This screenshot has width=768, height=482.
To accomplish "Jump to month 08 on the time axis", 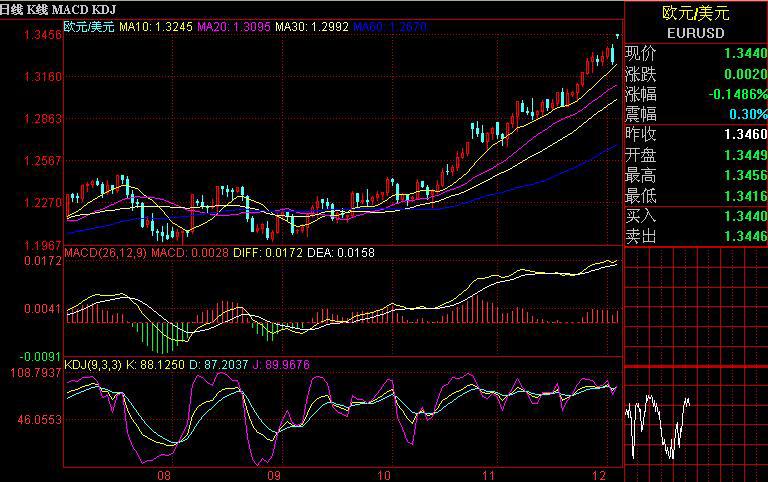I will click(x=164, y=475).
